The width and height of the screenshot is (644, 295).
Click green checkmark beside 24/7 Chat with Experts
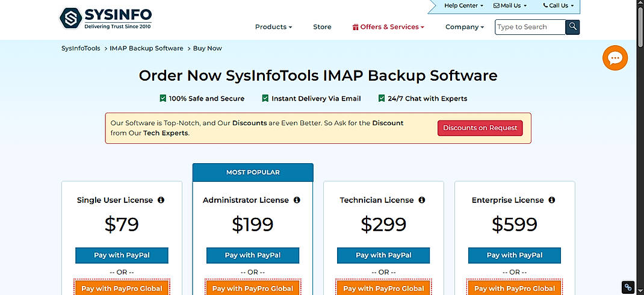point(382,98)
